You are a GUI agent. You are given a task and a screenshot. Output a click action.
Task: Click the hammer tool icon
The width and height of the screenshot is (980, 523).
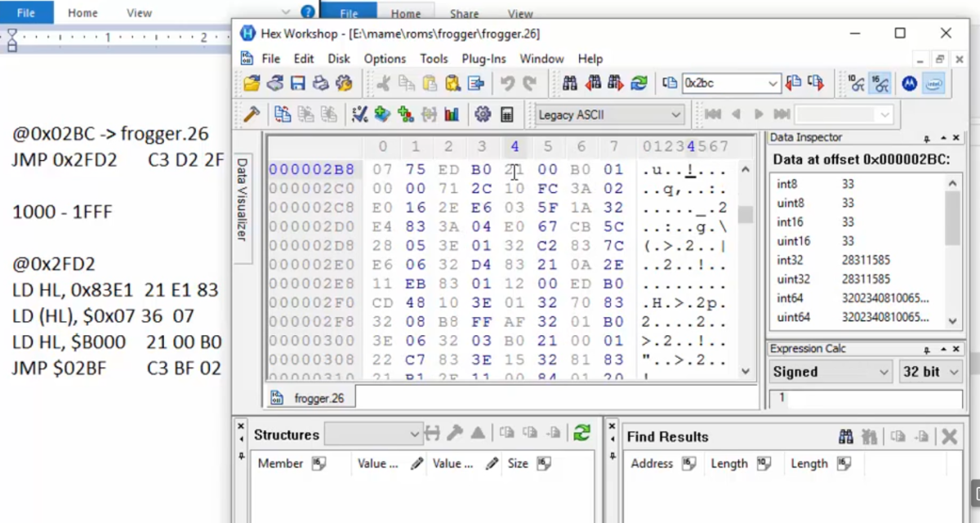click(x=252, y=114)
